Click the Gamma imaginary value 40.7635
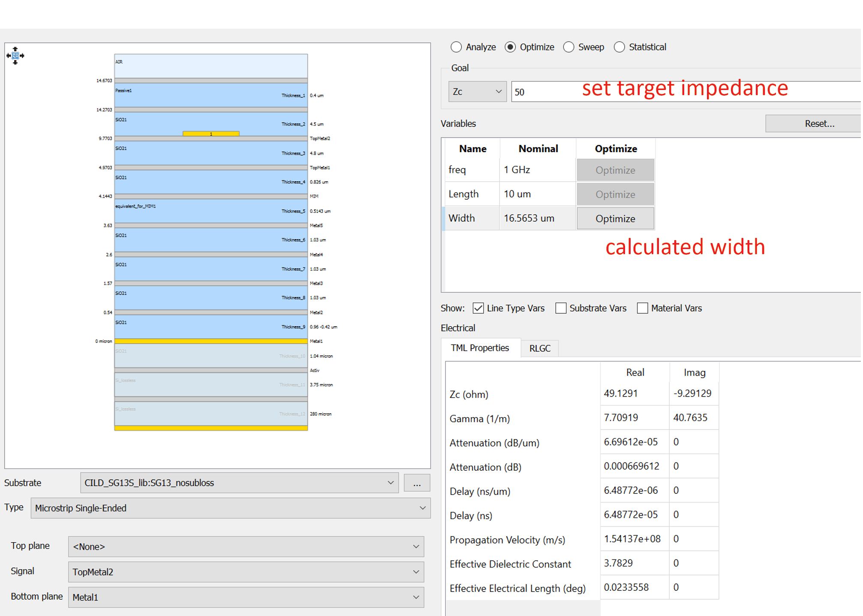 click(x=694, y=418)
